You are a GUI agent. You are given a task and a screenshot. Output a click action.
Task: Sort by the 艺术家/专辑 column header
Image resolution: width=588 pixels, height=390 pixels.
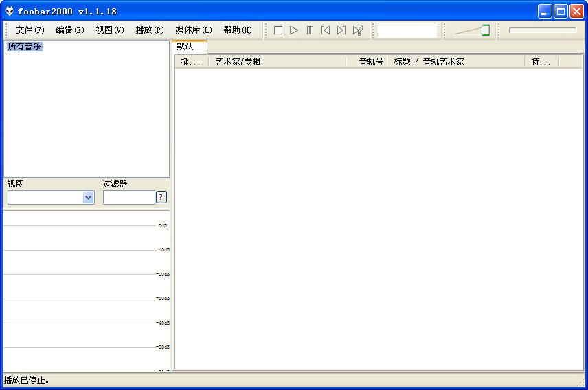point(277,62)
